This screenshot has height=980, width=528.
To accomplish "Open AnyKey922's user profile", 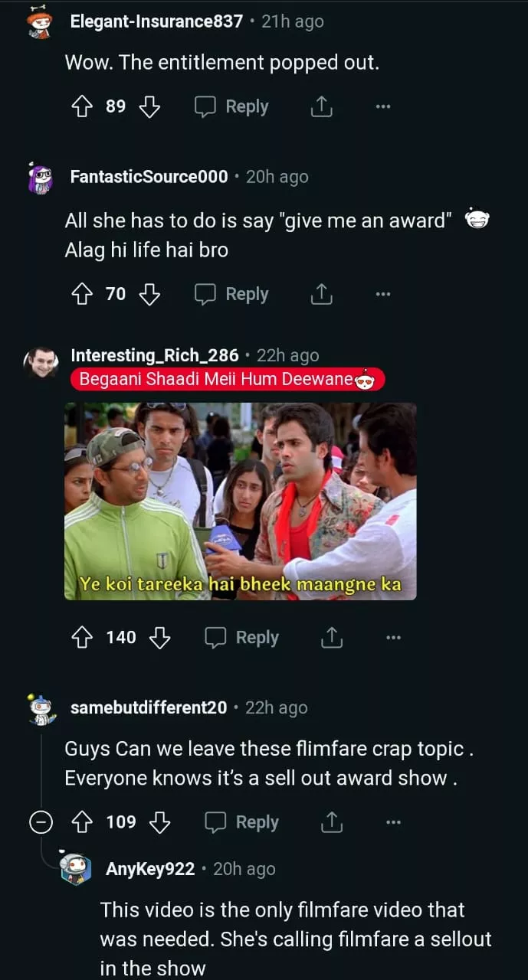I will coord(150,869).
